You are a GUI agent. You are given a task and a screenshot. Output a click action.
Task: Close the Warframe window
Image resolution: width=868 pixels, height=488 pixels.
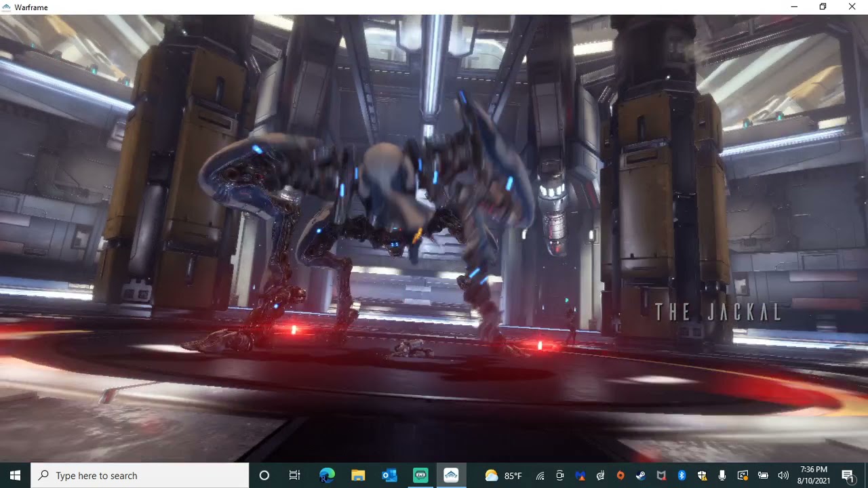(x=852, y=7)
